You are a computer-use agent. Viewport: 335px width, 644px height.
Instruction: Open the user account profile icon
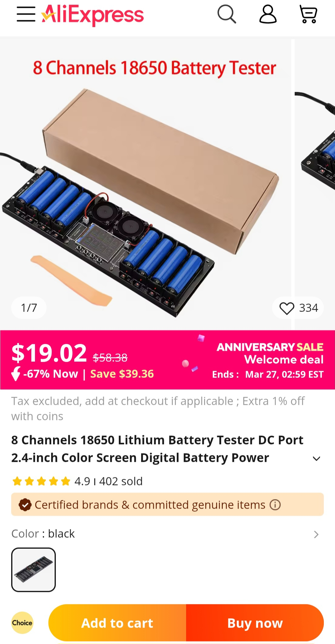[268, 14]
